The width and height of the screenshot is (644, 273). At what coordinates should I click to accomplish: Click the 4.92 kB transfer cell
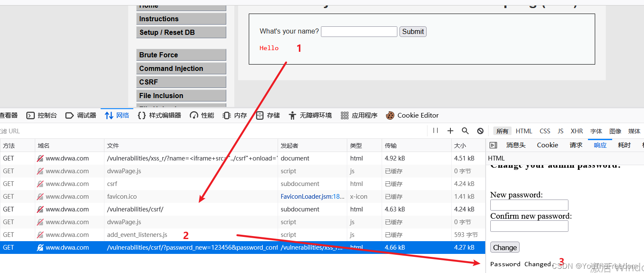(x=416, y=158)
